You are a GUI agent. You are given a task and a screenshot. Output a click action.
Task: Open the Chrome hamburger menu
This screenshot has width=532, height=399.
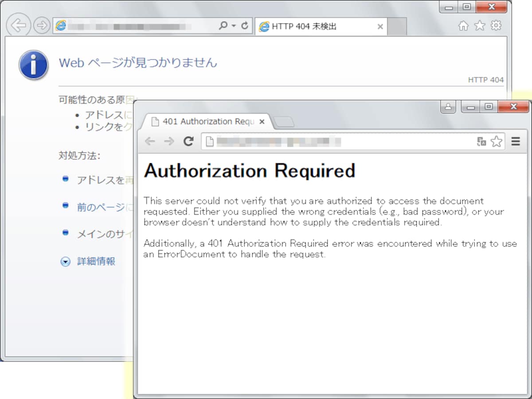[516, 142]
